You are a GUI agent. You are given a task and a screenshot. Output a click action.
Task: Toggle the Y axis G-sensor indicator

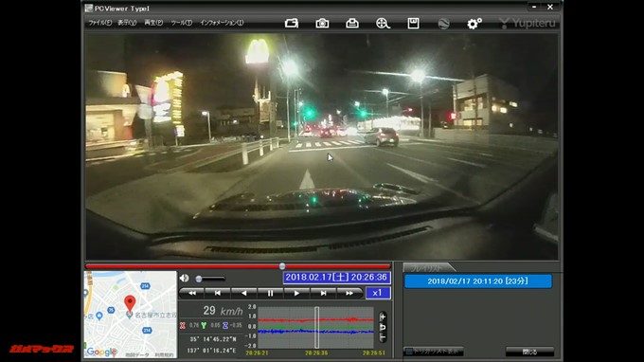point(204,325)
